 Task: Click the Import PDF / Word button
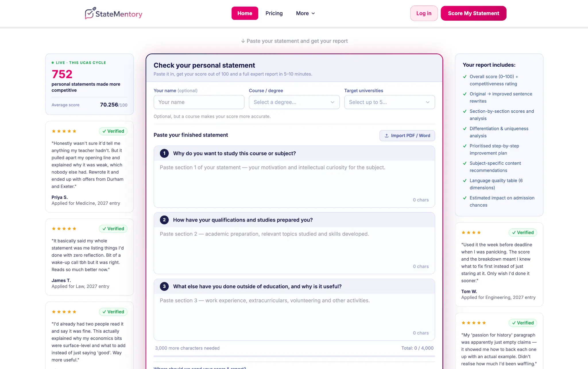pyautogui.click(x=407, y=136)
